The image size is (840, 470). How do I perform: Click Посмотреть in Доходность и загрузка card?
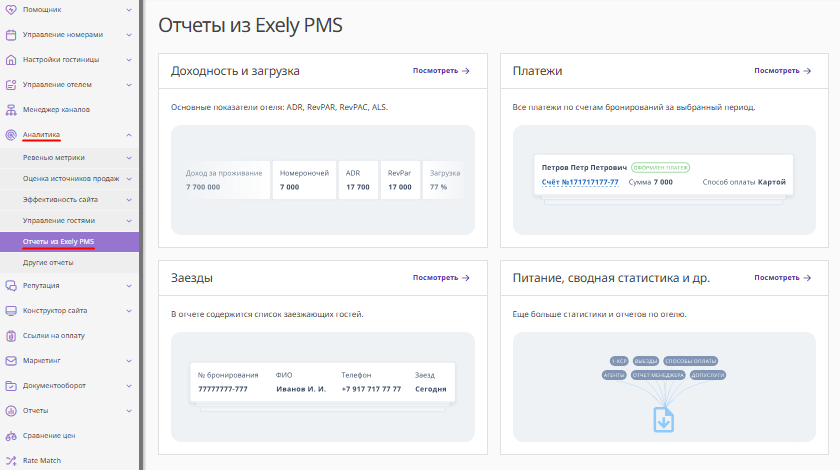click(441, 71)
